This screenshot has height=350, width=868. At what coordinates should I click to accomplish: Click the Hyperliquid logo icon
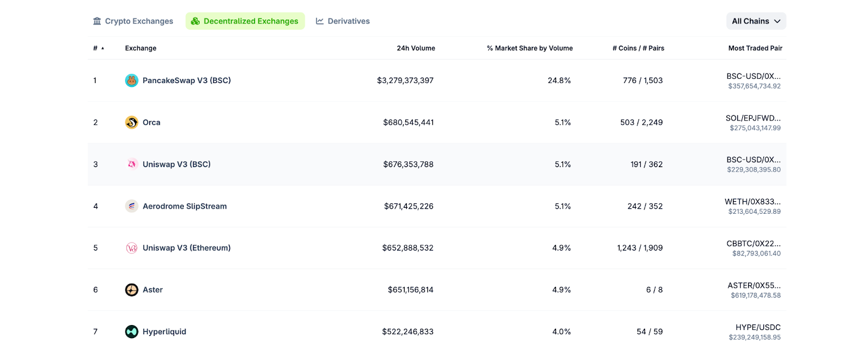click(131, 332)
